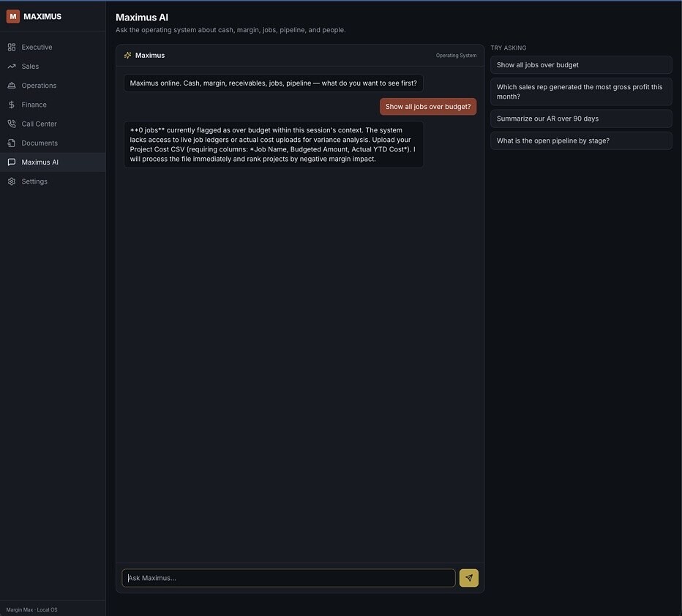
Task: Click the Settings gear icon
Action: tap(12, 181)
